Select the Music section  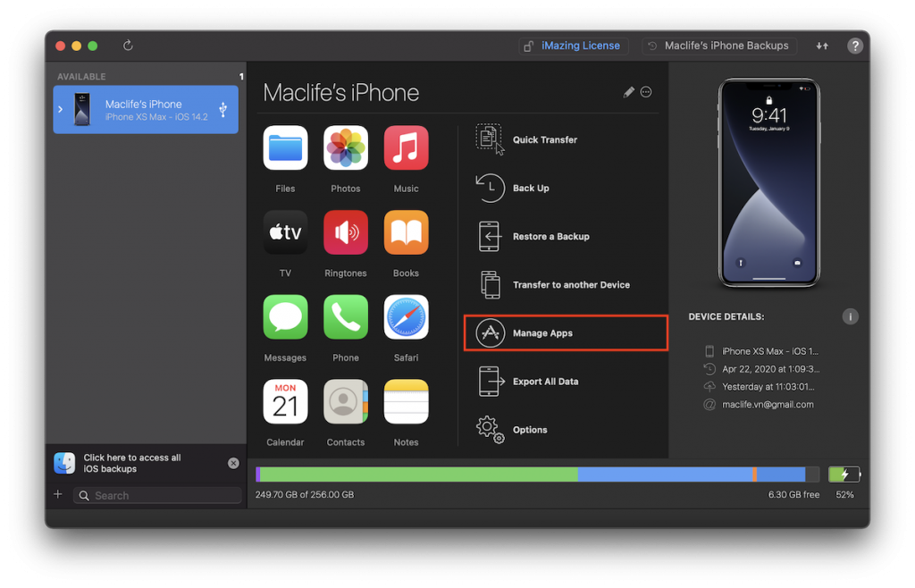[x=406, y=147]
